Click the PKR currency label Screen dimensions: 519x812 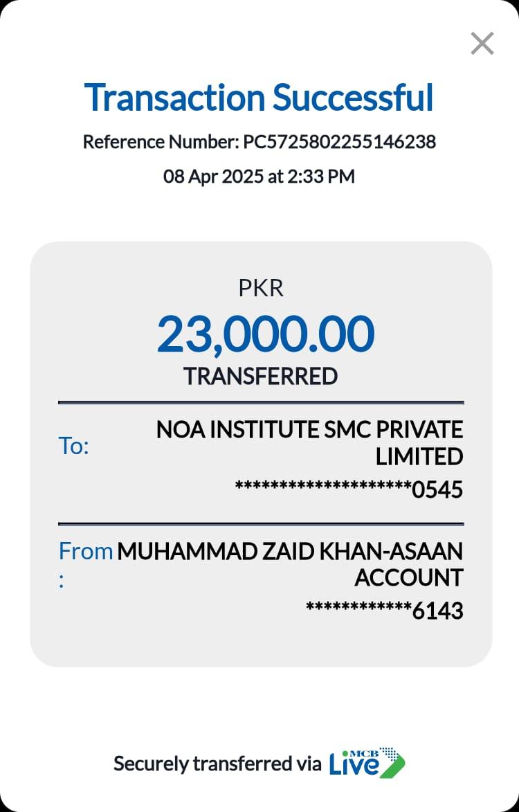[260, 288]
